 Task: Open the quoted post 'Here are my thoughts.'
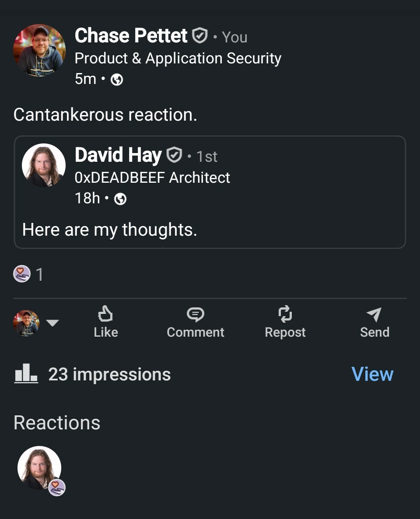[x=110, y=230]
